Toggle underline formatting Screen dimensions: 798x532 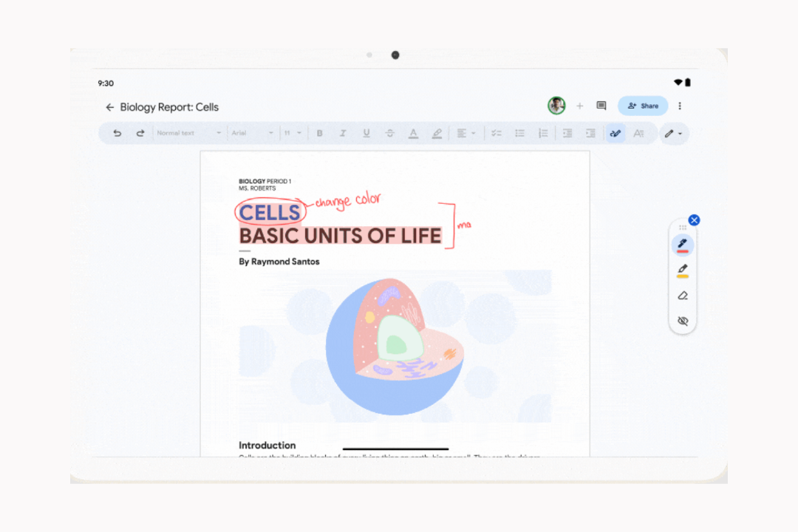pos(366,133)
